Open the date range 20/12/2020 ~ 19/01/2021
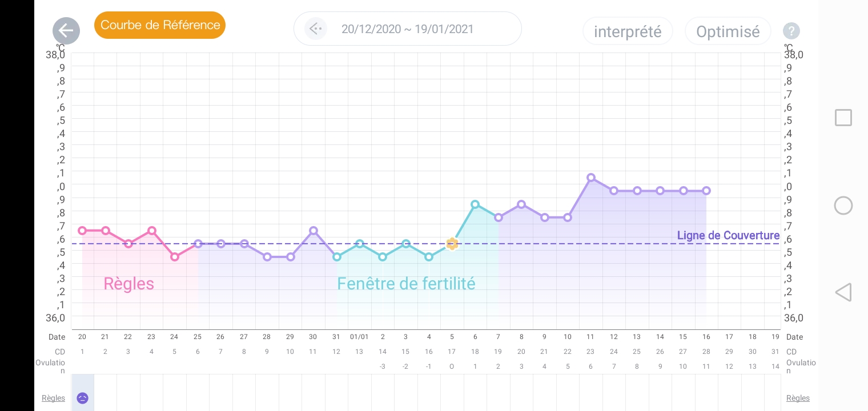868x411 pixels. pyautogui.click(x=407, y=29)
